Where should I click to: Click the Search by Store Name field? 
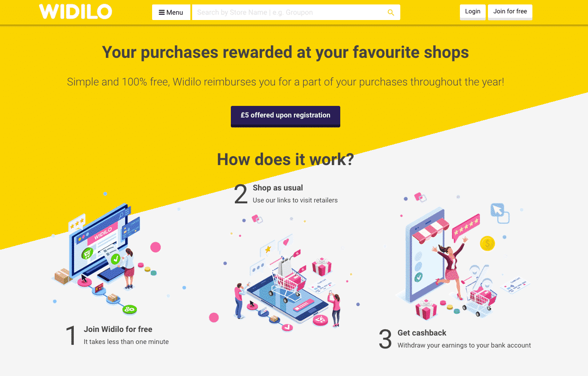coord(289,12)
